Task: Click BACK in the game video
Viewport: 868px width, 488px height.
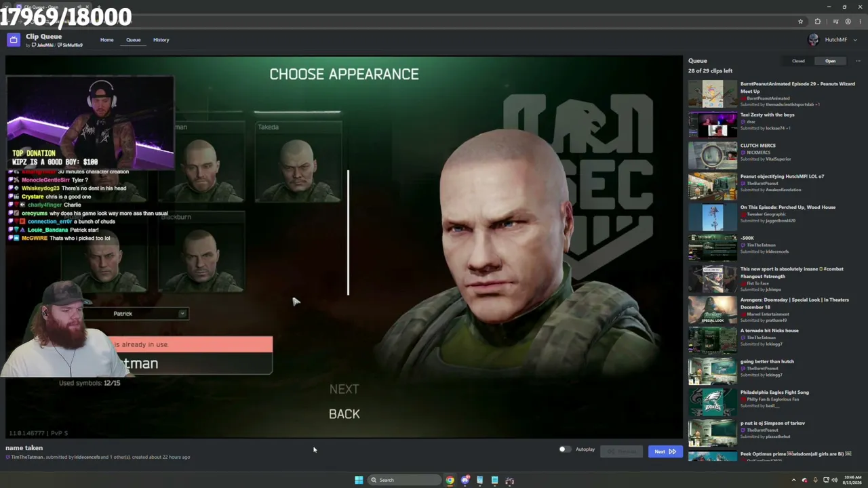Action: pos(344,414)
